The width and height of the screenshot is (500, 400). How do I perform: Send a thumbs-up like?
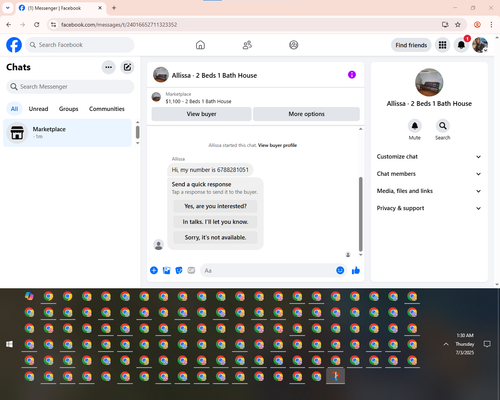coord(356,270)
